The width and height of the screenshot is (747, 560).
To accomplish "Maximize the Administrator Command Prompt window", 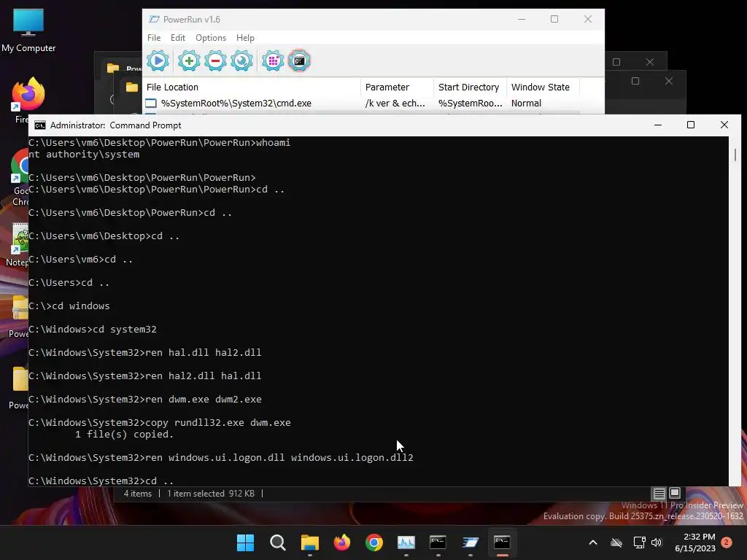I will [x=691, y=125].
